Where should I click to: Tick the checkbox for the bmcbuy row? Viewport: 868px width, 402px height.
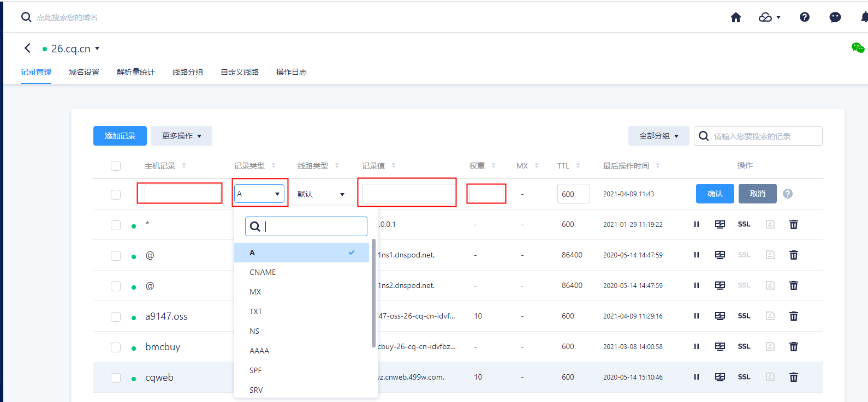tap(116, 347)
